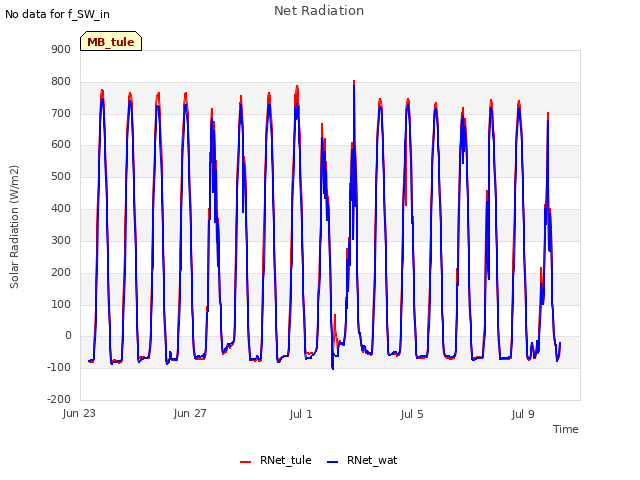Click the 900 y-axis tick label
This screenshot has width=640, height=480.
pos(61,49)
